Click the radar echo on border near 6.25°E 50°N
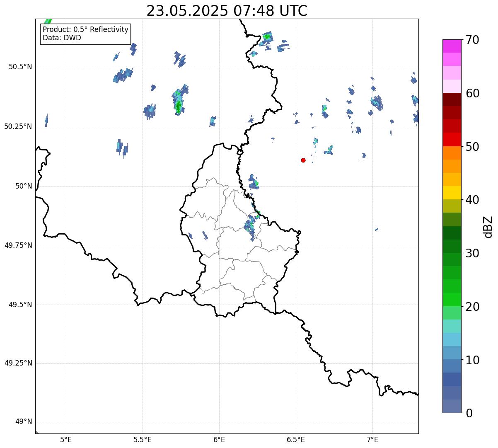The height and width of the screenshot is (448, 498). click(253, 182)
